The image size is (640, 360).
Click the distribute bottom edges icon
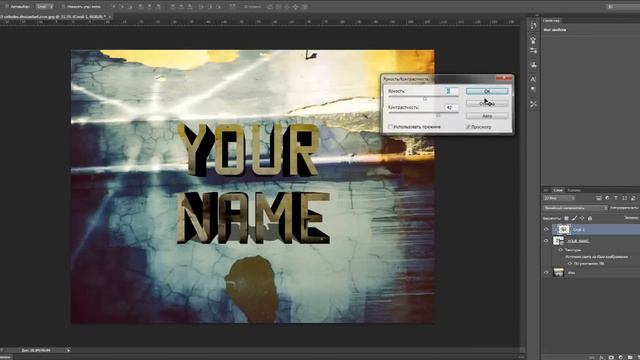(190, 7)
